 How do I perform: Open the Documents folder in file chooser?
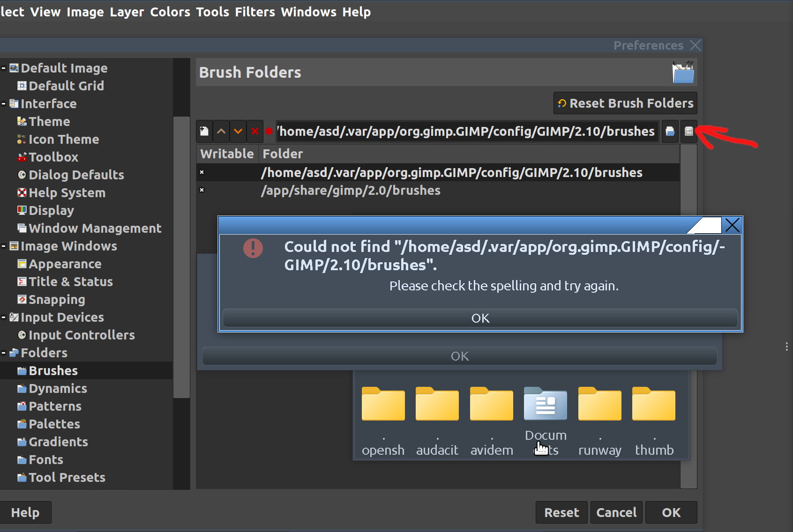coord(546,421)
